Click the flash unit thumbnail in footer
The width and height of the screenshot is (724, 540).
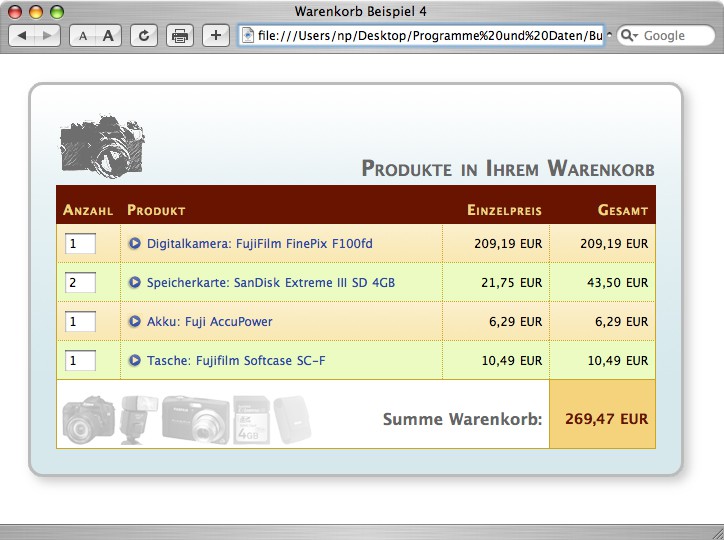tap(138, 420)
